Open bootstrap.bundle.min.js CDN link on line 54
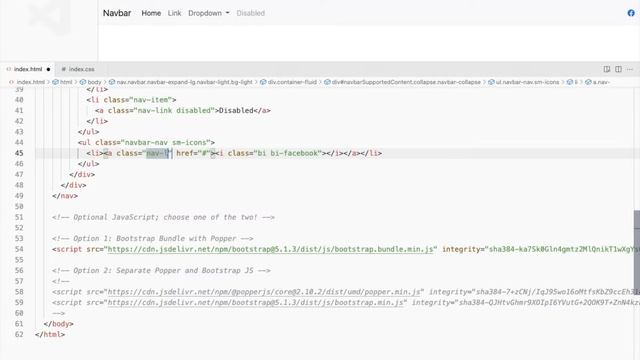The height and width of the screenshot is (360, 640). (x=270, y=249)
